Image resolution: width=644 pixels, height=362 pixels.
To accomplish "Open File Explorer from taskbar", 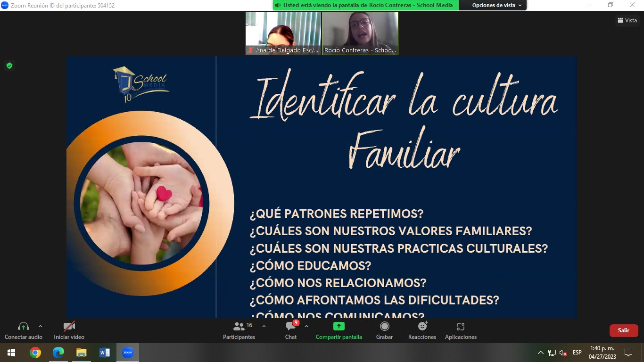I will pos(82,353).
